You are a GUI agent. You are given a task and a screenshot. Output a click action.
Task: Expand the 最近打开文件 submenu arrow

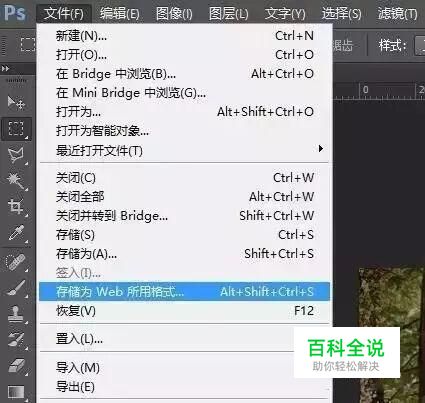[321, 149]
